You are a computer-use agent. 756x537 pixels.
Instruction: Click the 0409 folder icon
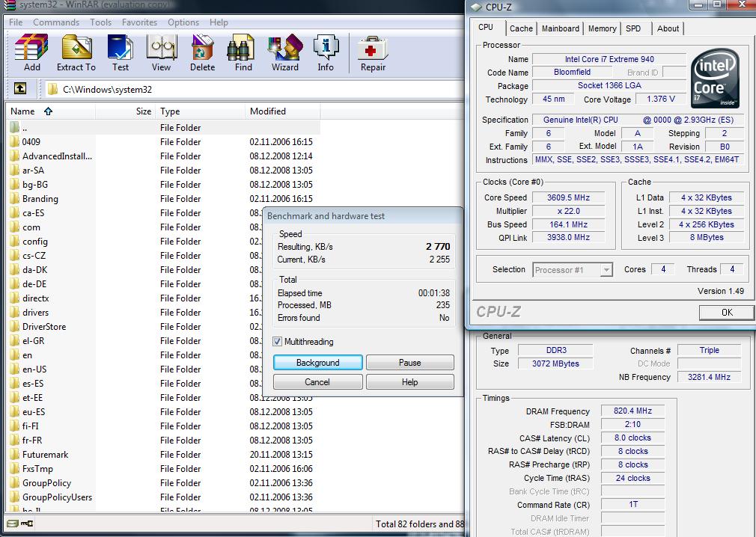14,141
